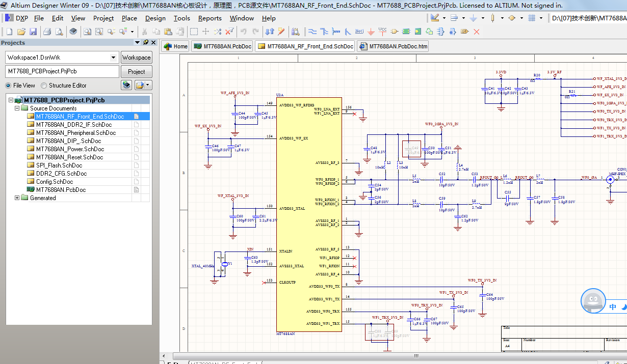Collapse Source Documents folder
The height and width of the screenshot is (364, 627).
[x=17, y=108]
